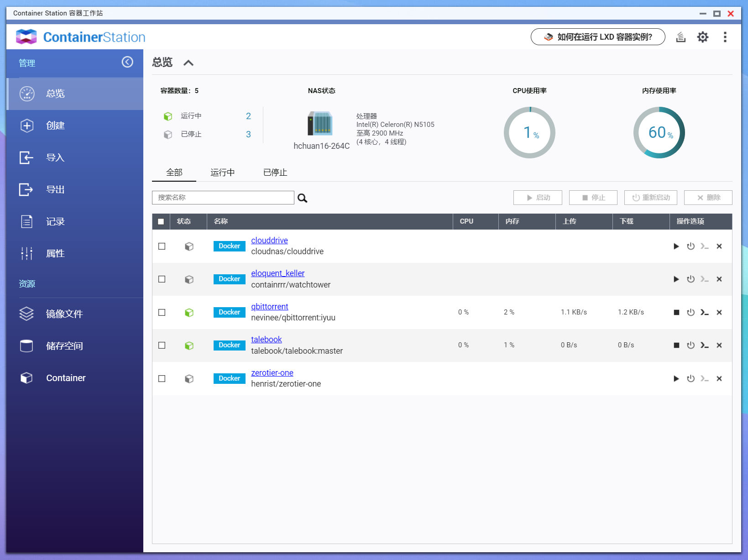Click the running containers count 2
Viewport: 748px width, 560px height.
(248, 116)
